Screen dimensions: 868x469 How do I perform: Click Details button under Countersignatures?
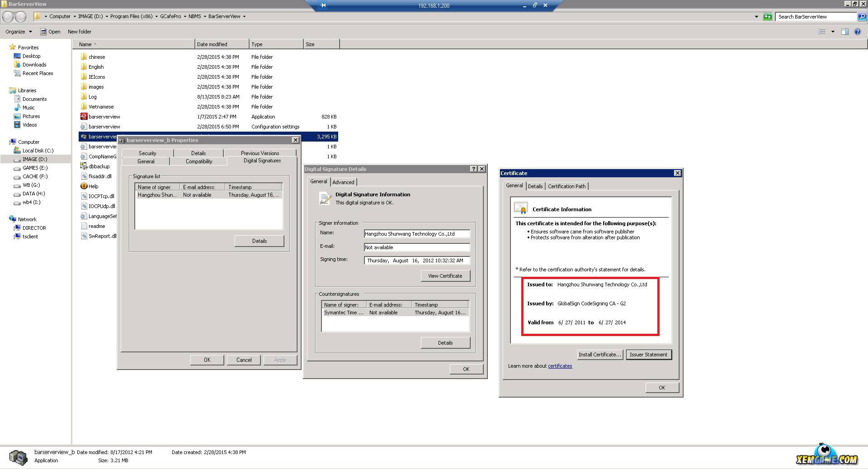click(x=445, y=342)
